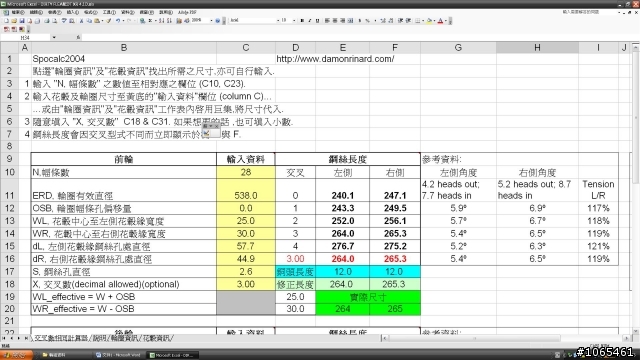The width and height of the screenshot is (640, 360).
Task: Click the Save icon in the toolbar
Action: tap(22, 21)
